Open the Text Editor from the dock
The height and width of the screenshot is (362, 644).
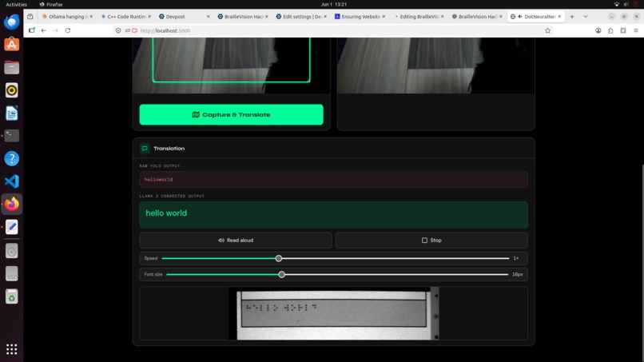(x=11, y=227)
